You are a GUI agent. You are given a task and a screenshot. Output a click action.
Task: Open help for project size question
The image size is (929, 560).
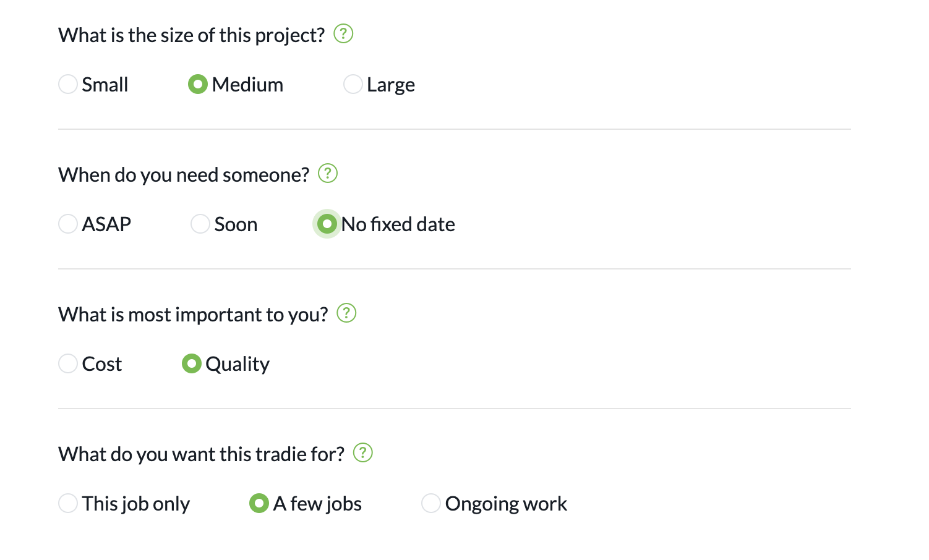click(343, 33)
